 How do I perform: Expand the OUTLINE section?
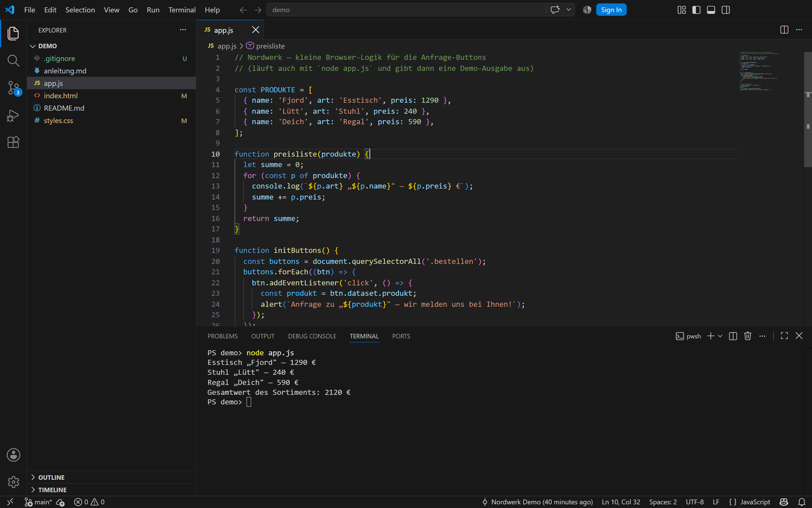tap(112, 478)
